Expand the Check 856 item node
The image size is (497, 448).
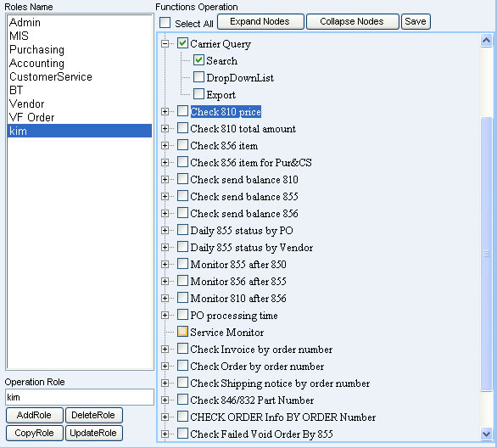point(165,145)
